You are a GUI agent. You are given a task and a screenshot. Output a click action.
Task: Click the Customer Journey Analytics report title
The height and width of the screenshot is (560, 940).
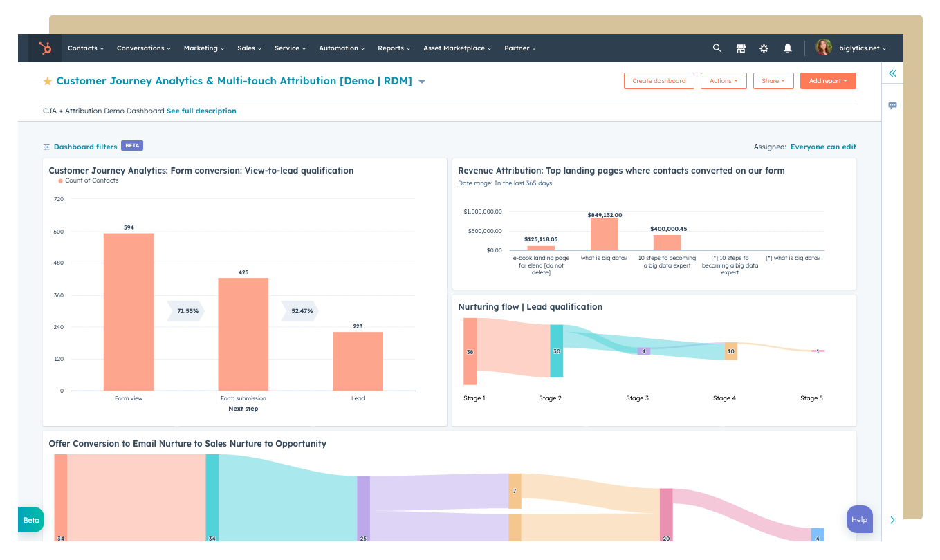(x=201, y=171)
